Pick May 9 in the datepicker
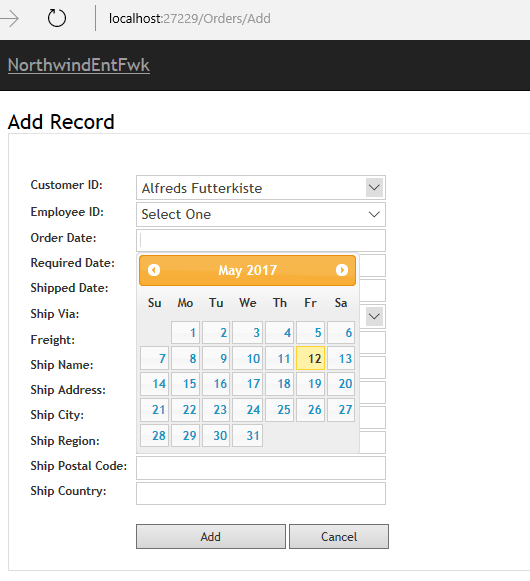 [216, 358]
